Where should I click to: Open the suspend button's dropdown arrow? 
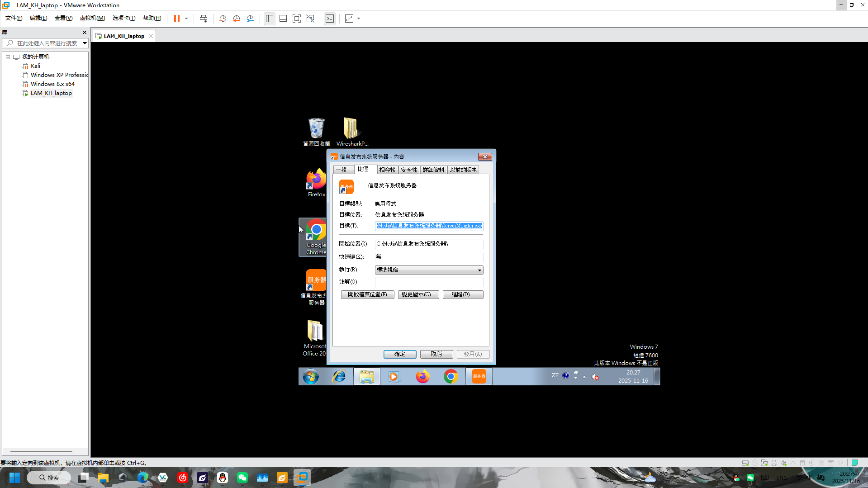[x=185, y=19]
